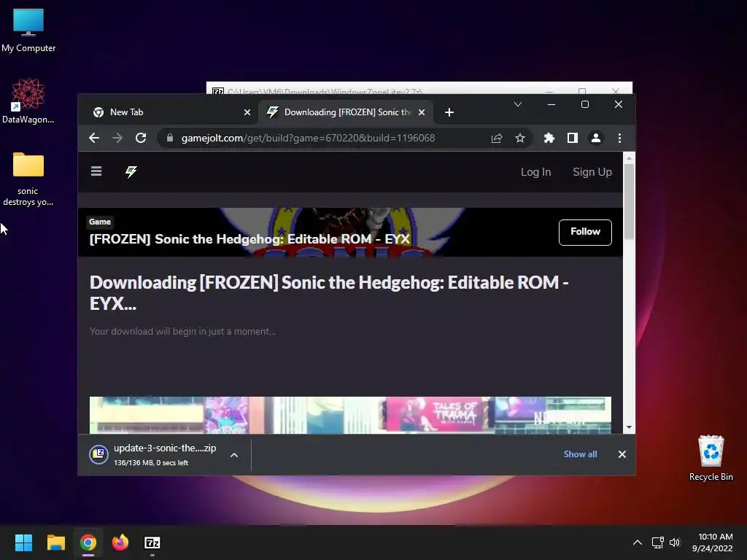Viewport: 747px width, 560px height.
Task: Click the game banner ad thumbnails
Action: point(350,415)
